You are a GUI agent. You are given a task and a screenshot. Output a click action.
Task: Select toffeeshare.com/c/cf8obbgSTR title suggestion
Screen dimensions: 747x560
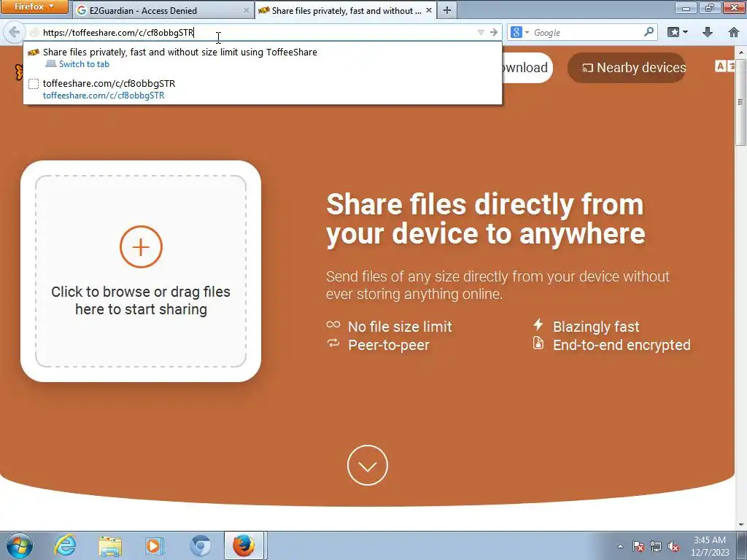[109, 83]
